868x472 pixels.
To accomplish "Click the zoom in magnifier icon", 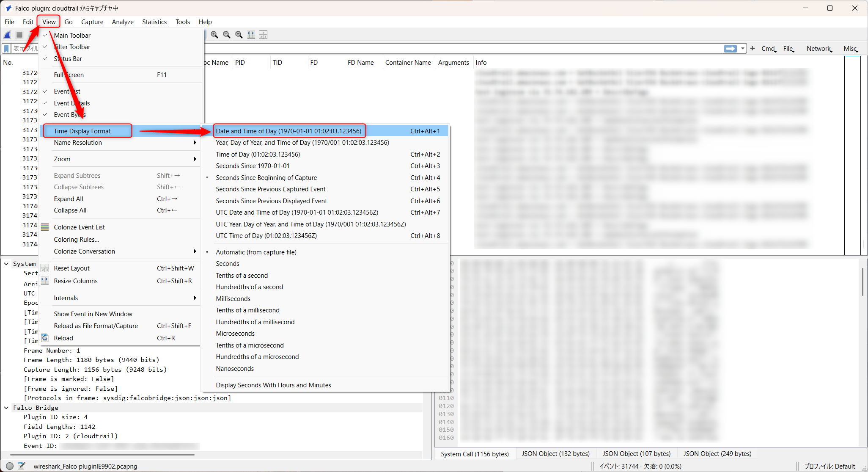I will click(214, 35).
